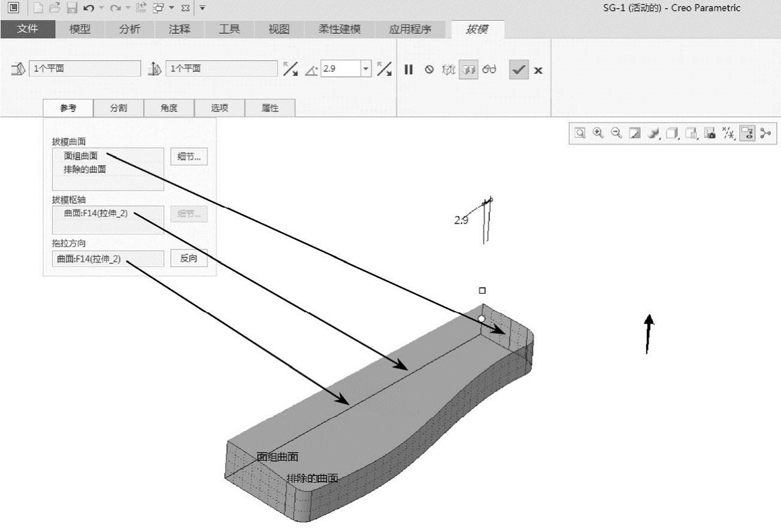Select 面组曲面 in the draft surfaces list
Screen dimensions: 781x532
click(x=81, y=156)
